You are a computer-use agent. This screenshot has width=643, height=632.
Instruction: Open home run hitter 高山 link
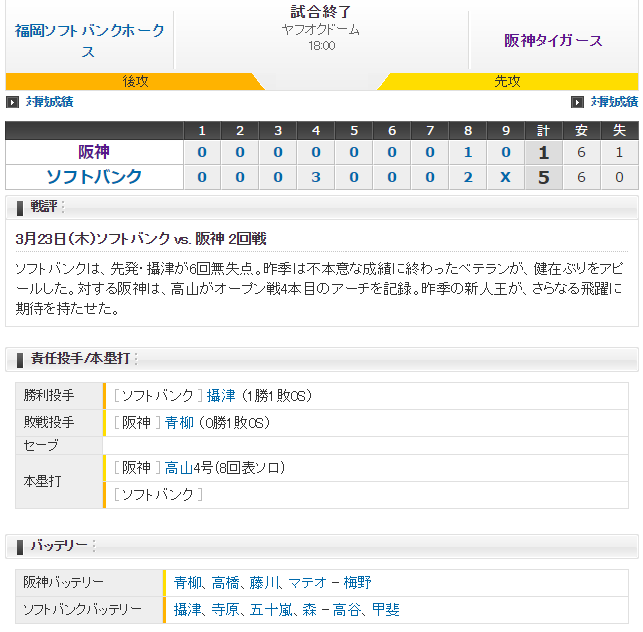click(179, 468)
